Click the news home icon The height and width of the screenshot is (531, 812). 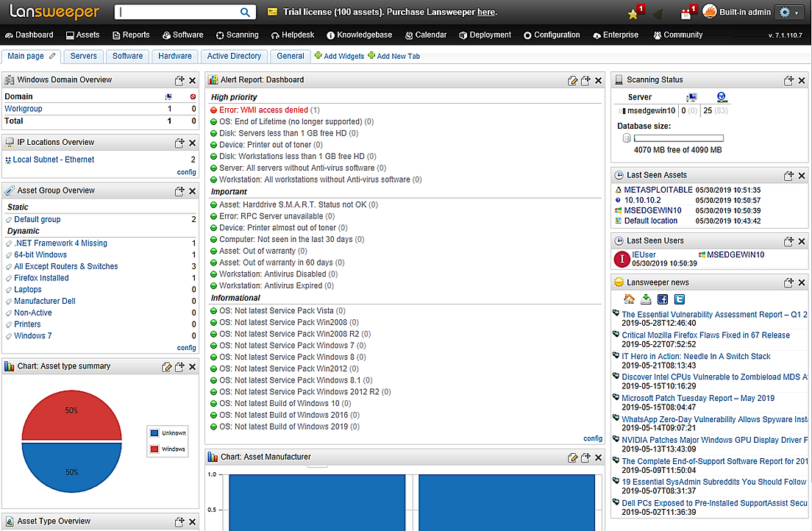coord(629,299)
